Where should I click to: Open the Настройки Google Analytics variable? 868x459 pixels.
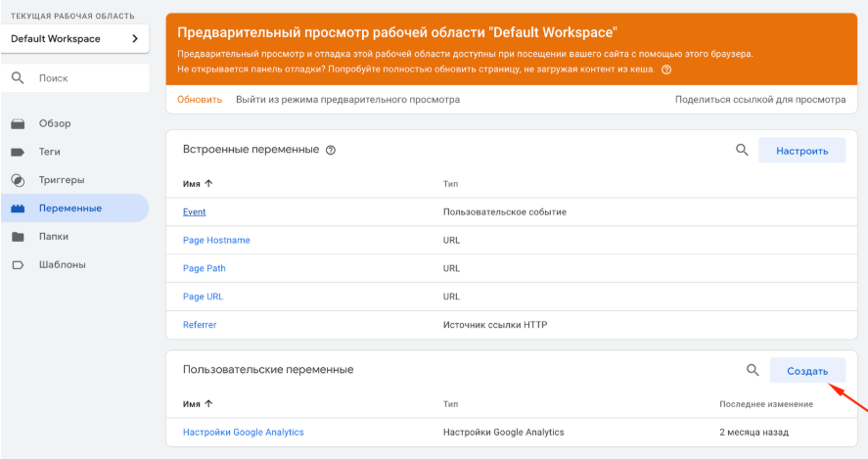(243, 433)
